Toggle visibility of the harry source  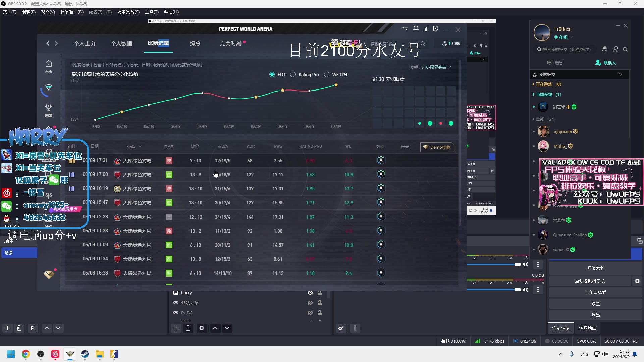(x=310, y=293)
